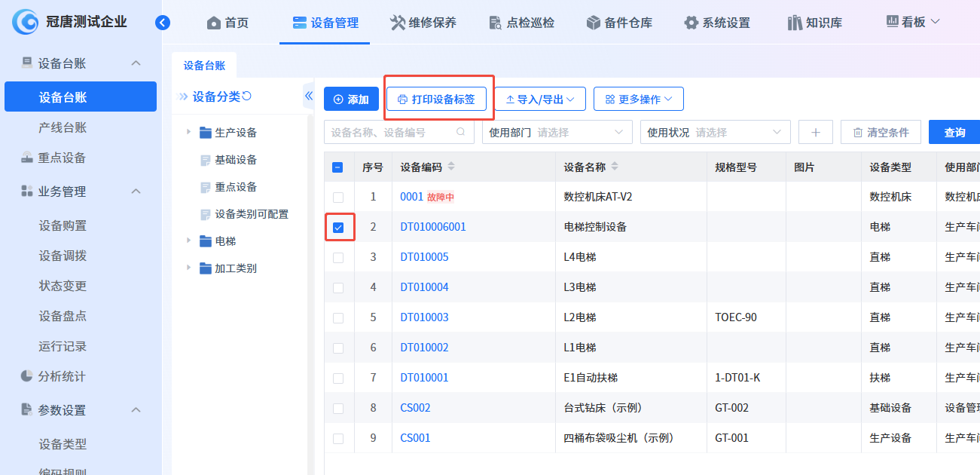Collapse the 设备分类 panel using the double-chevron
The image size is (980, 475).
[308, 96]
